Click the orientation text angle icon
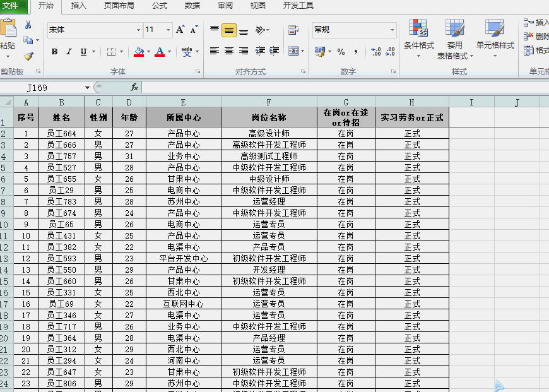This screenshot has width=549, height=392. [x=261, y=30]
